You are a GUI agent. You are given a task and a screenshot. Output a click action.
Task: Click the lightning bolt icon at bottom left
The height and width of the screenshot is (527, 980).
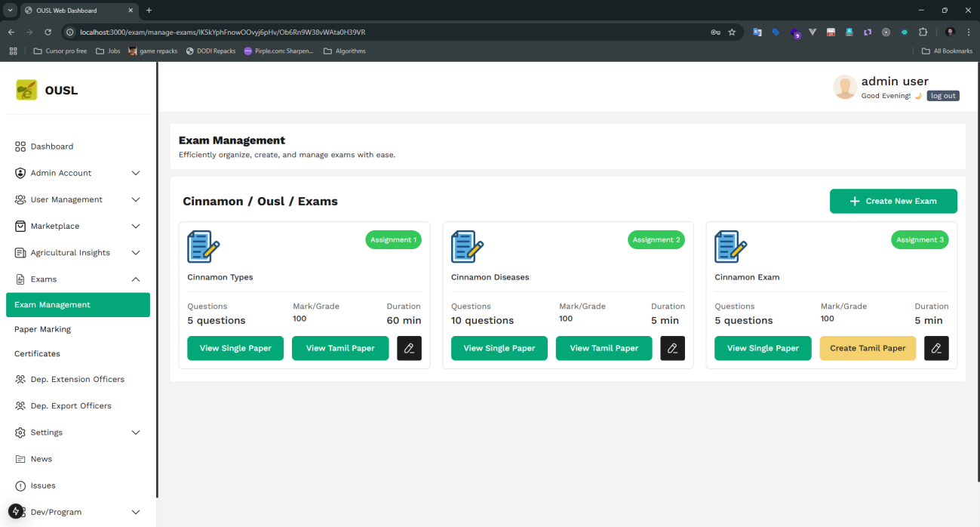point(16,511)
